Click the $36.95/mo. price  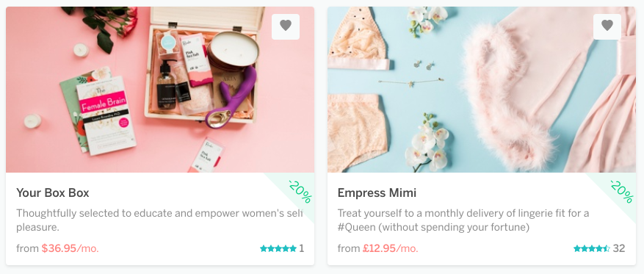[70, 248]
